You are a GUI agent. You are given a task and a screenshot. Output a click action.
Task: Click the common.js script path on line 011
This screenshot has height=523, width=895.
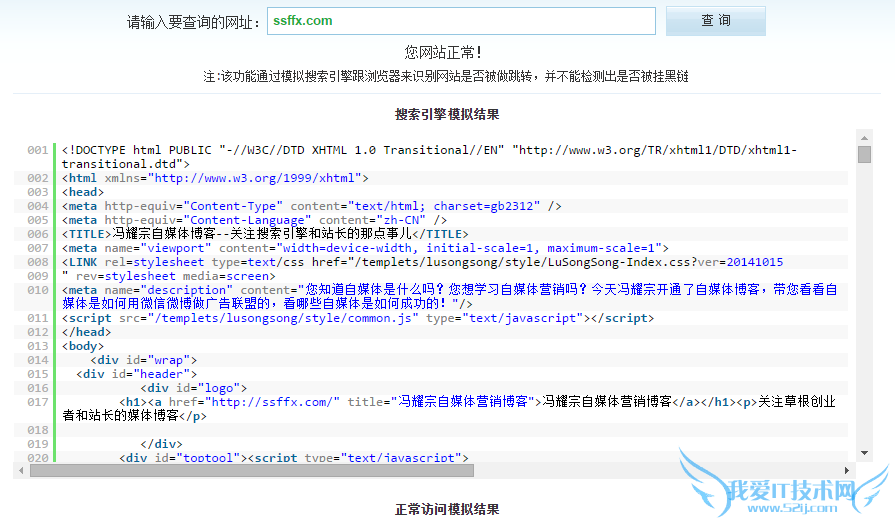[283, 318]
